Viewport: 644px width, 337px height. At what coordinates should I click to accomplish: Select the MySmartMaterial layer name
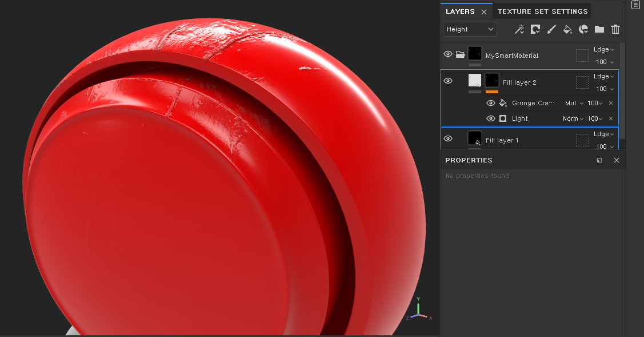click(512, 55)
